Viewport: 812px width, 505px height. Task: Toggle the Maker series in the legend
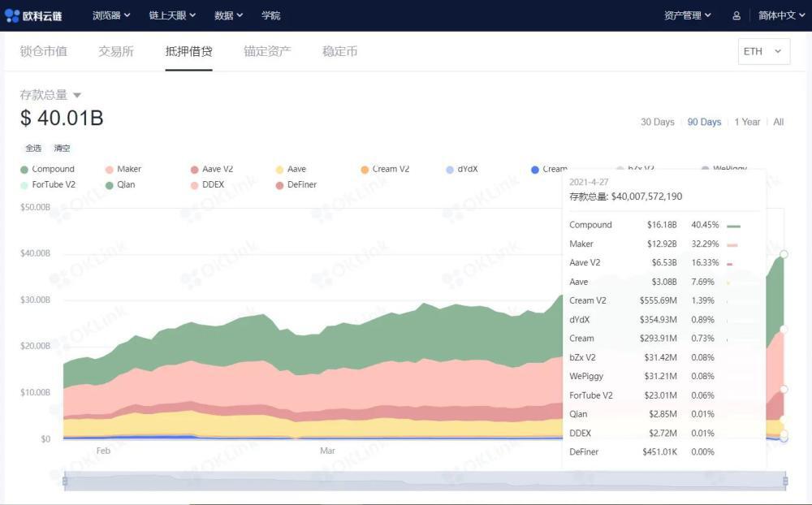pos(110,169)
